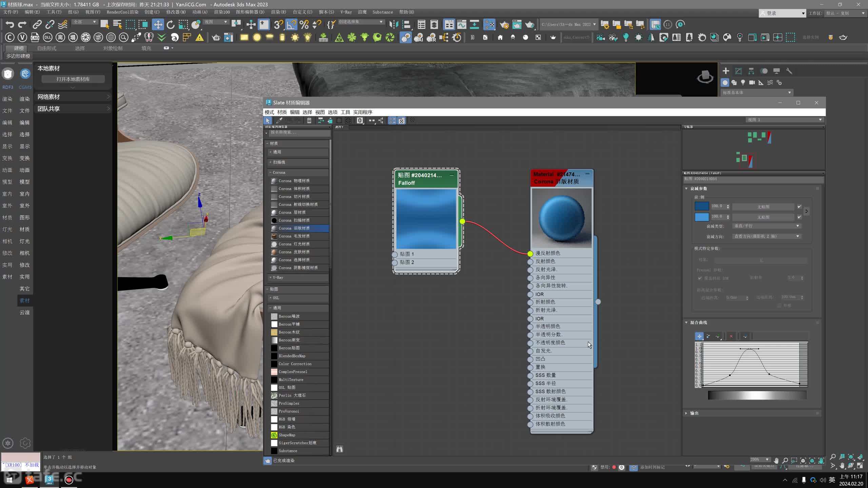The height and width of the screenshot is (488, 868).
Task: Click the 打开本地素材库 button
Action: coord(73,79)
